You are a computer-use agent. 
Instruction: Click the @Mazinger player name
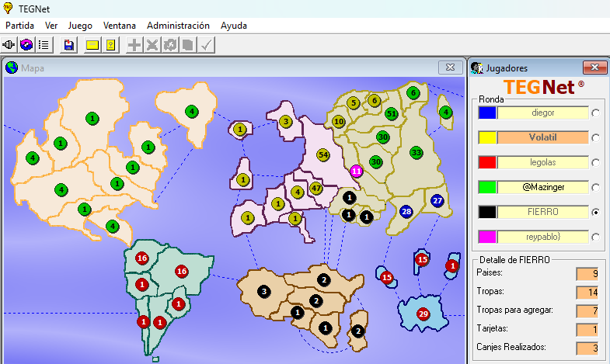click(543, 187)
